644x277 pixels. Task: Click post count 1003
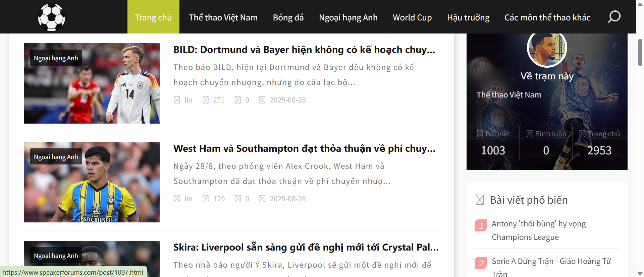pyautogui.click(x=493, y=150)
